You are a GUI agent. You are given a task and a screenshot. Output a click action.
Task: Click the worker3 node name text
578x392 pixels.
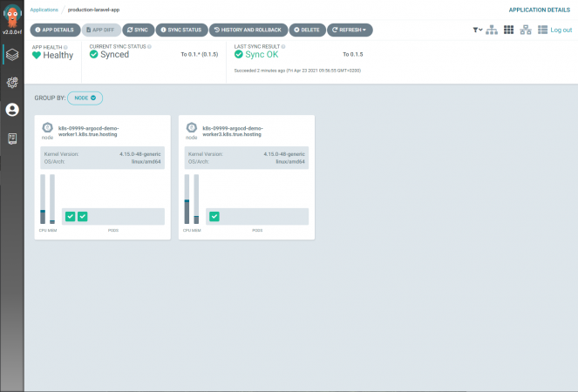click(233, 132)
